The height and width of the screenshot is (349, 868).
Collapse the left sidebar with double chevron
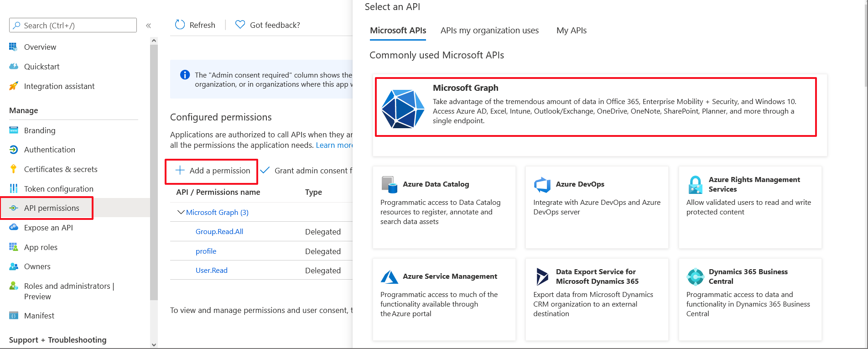tap(148, 26)
